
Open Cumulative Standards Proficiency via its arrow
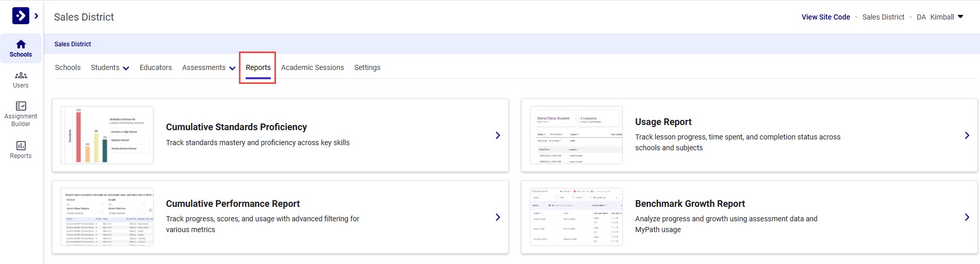click(497, 135)
